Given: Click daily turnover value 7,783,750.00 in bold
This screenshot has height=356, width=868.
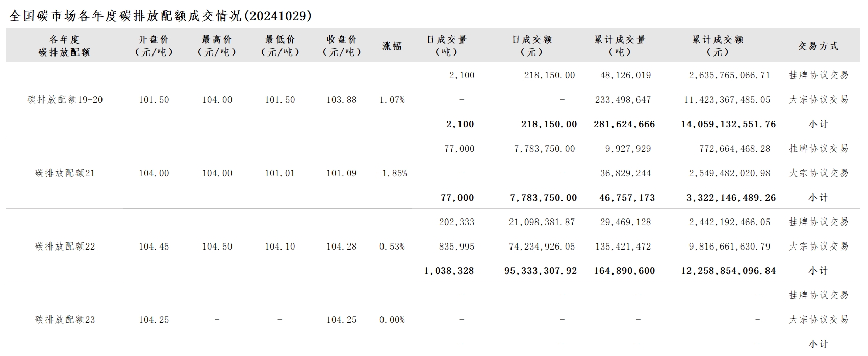Looking at the screenshot, I should [544, 198].
